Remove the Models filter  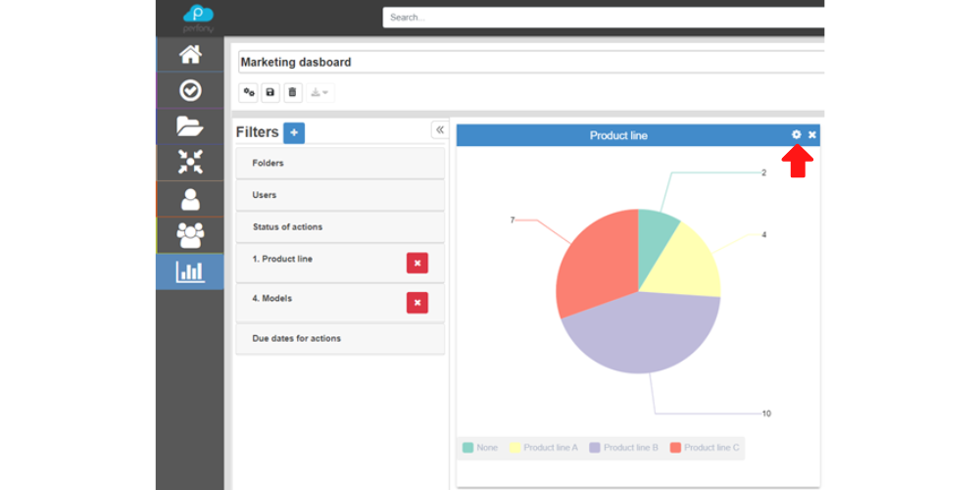click(417, 303)
